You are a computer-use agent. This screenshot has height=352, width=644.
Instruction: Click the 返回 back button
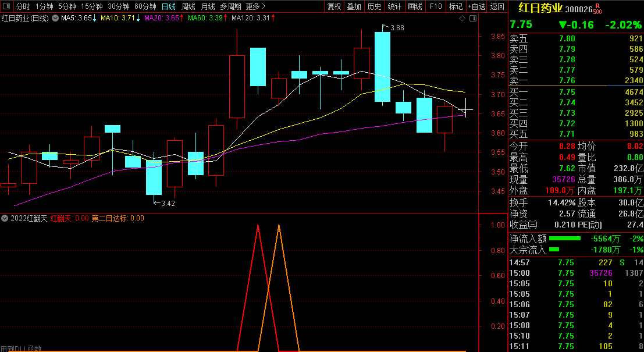pos(497,6)
